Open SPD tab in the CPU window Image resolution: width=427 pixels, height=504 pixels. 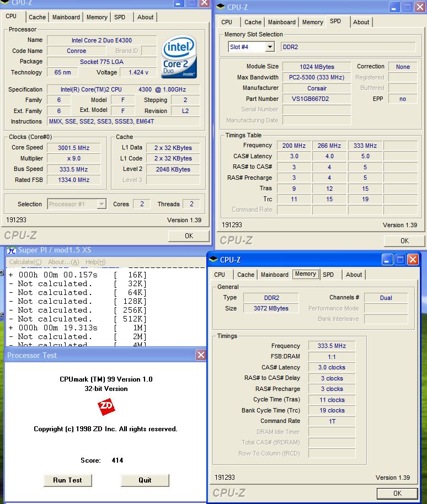120,17
